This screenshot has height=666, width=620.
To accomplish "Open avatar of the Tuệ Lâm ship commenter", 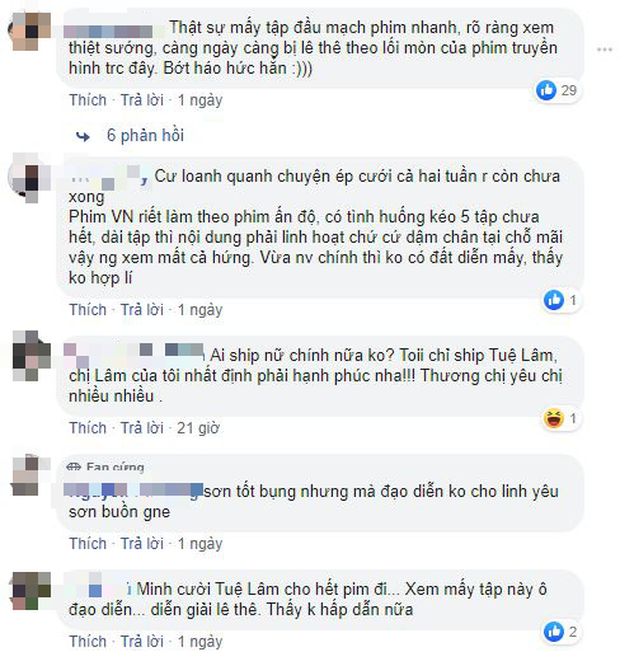I will point(32,356).
